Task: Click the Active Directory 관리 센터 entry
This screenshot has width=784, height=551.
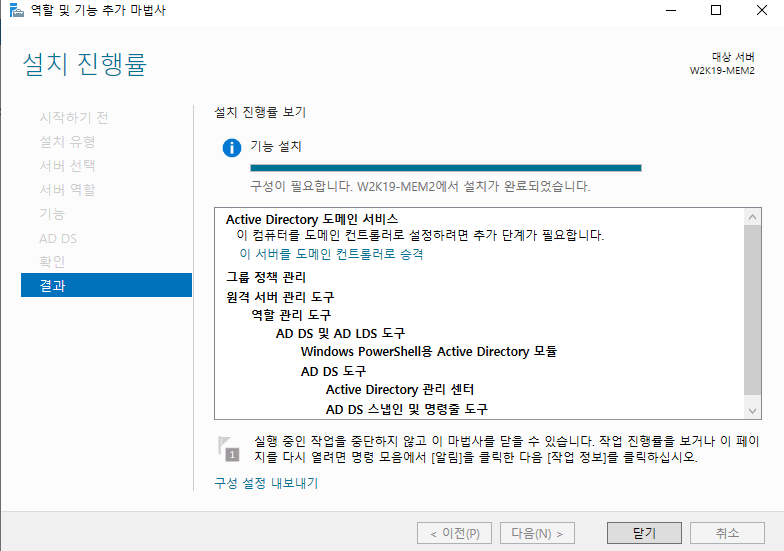Action: click(x=400, y=390)
